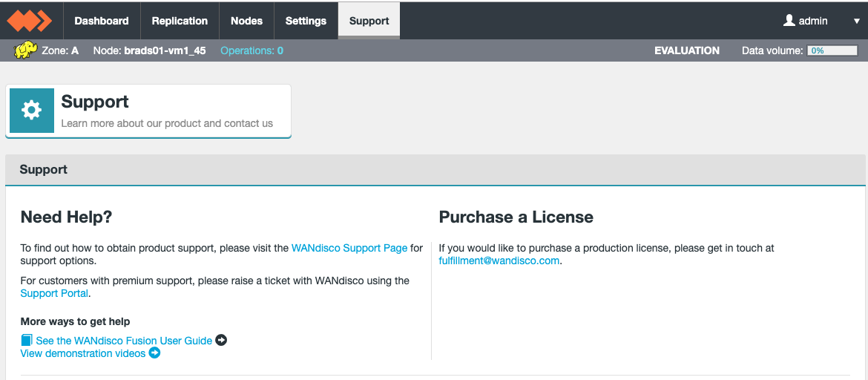Click the Data volume progress bar

(x=832, y=50)
